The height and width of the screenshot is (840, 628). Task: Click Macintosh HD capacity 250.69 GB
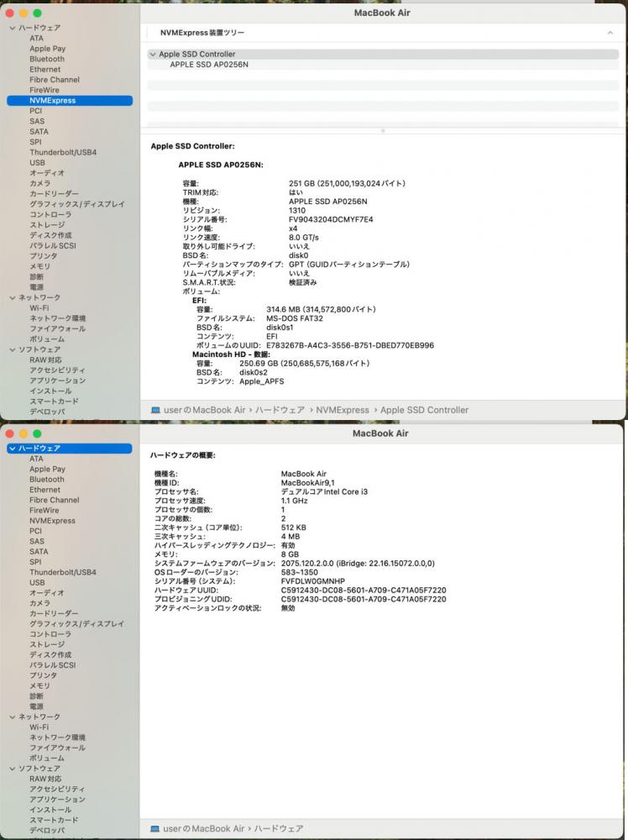click(x=304, y=364)
